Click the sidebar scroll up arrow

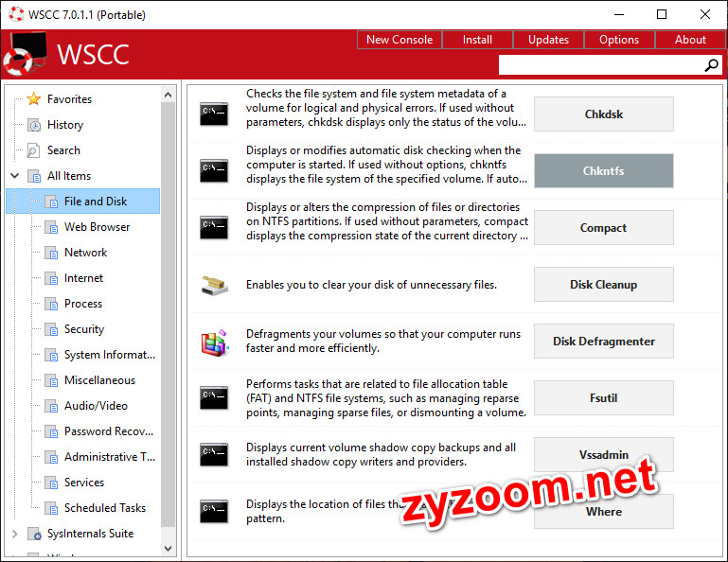pos(169,96)
